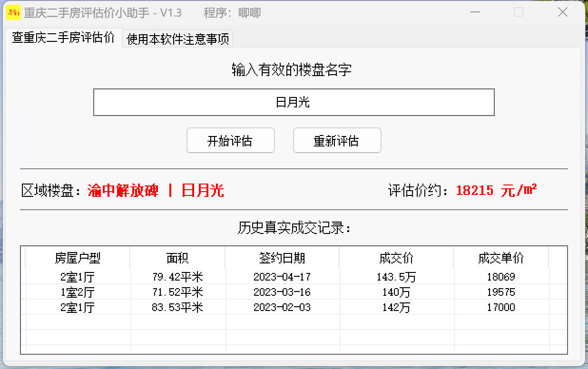588x369 pixels.
Task: Select the 成交价 column header
Action: [x=396, y=258]
